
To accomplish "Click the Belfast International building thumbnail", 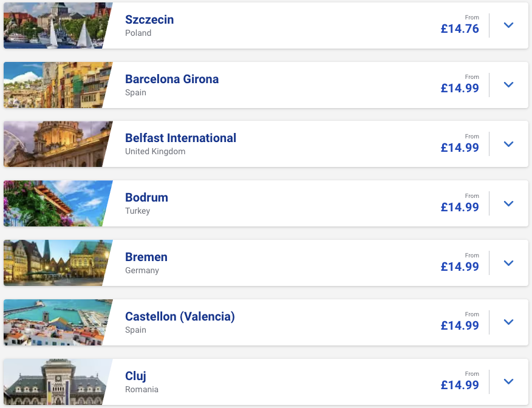I will pos(56,144).
